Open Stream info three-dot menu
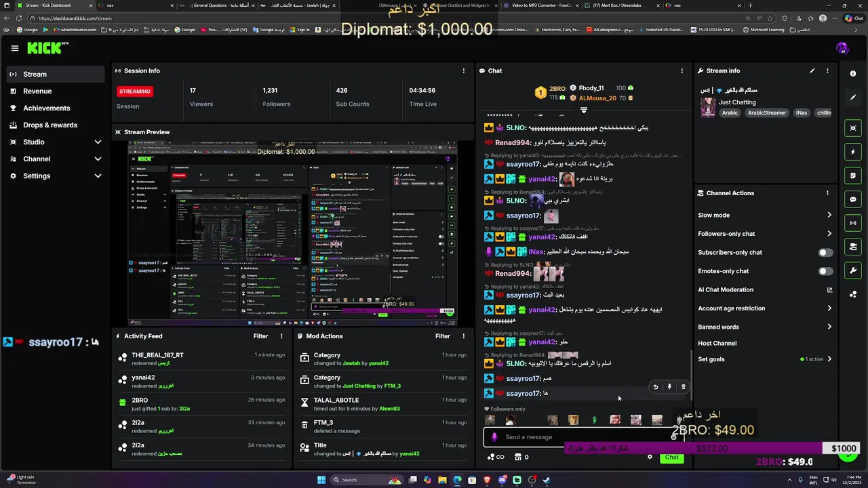This screenshot has width=868, height=488. pyautogui.click(x=827, y=70)
